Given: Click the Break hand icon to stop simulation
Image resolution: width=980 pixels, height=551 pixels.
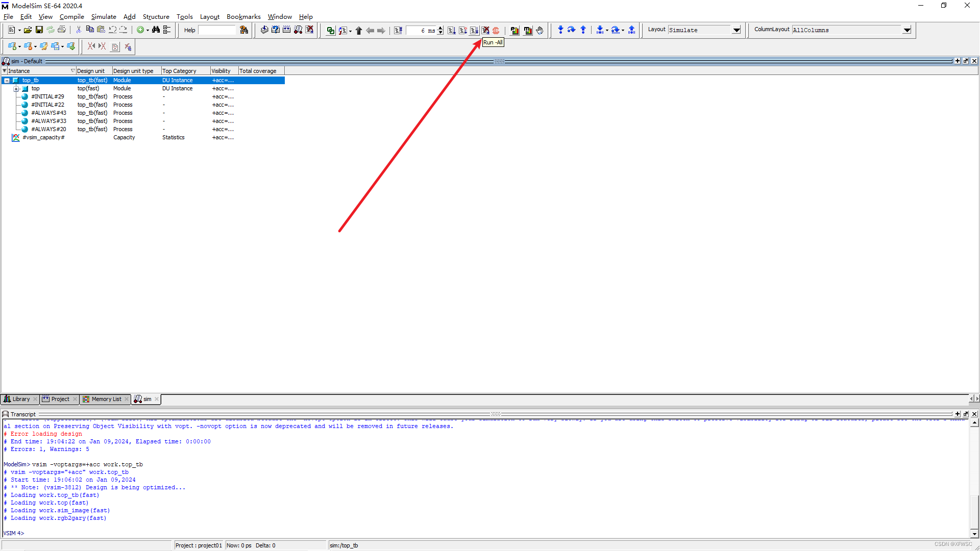Looking at the screenshot, I should (540, 31).
